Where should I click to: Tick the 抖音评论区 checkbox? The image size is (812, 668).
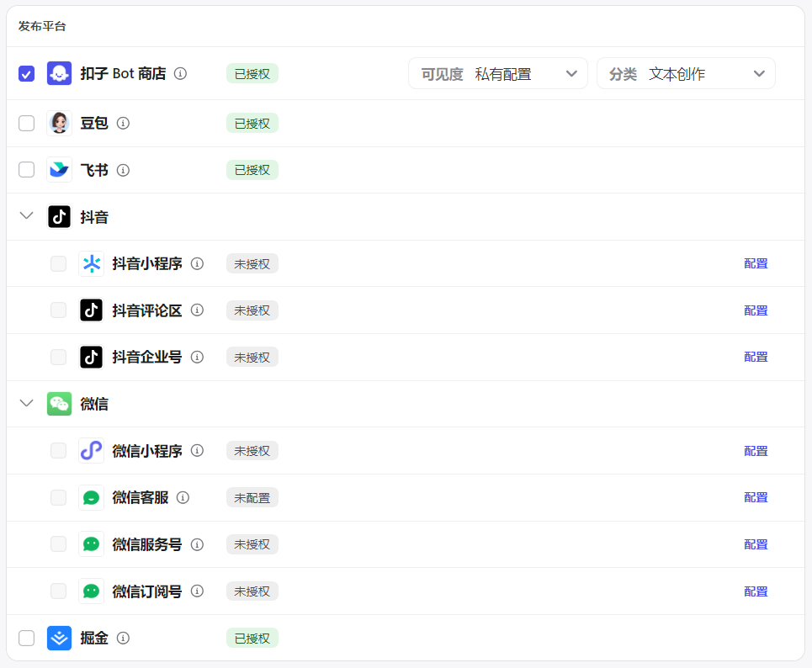point(59,310)
